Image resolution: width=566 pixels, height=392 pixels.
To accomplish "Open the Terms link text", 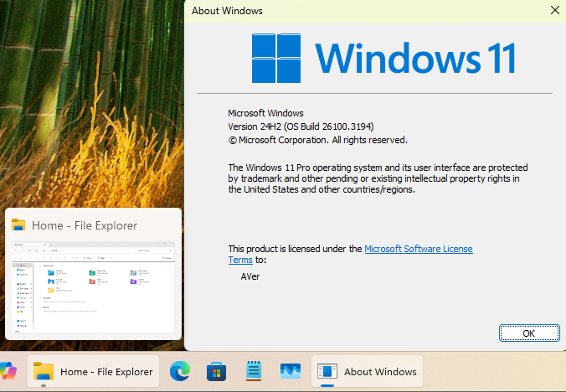I will [240, 260].
